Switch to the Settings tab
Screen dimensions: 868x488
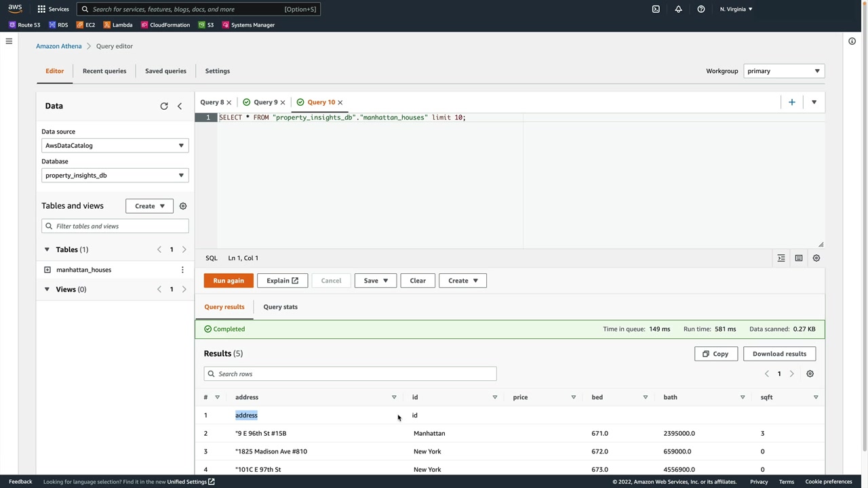pos(218,71)
